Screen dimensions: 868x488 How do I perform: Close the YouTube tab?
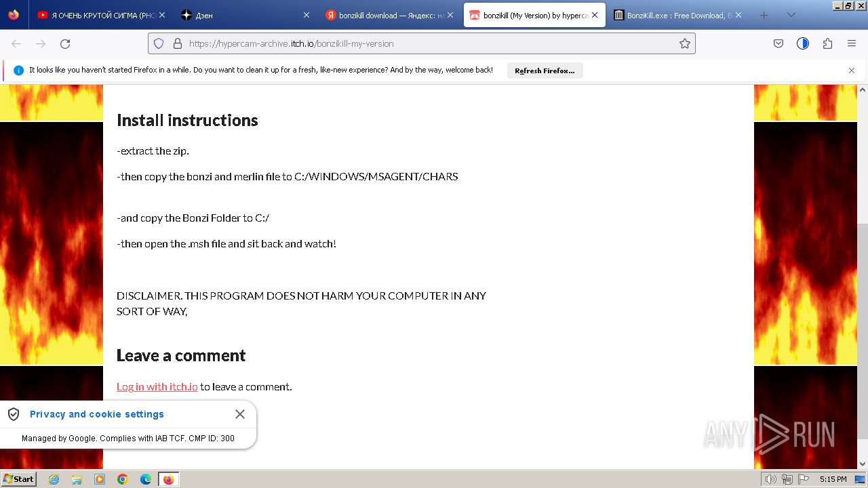coord(161,15)
